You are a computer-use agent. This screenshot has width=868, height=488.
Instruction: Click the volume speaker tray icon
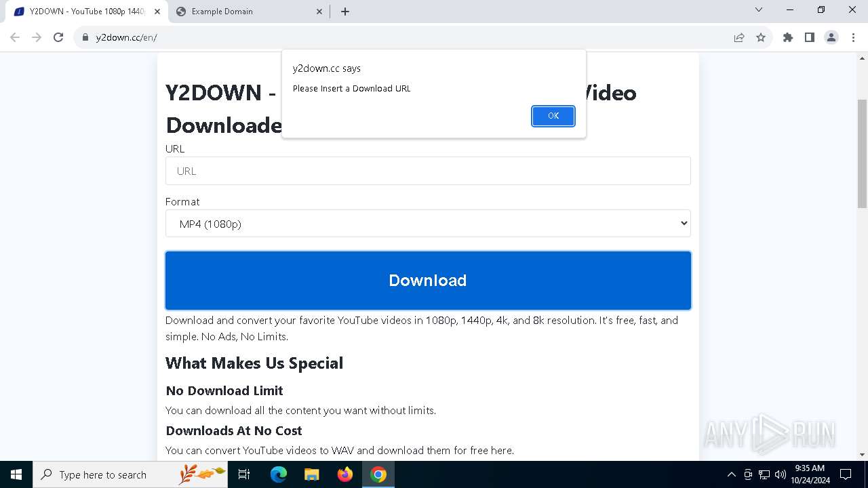(781, 474)
